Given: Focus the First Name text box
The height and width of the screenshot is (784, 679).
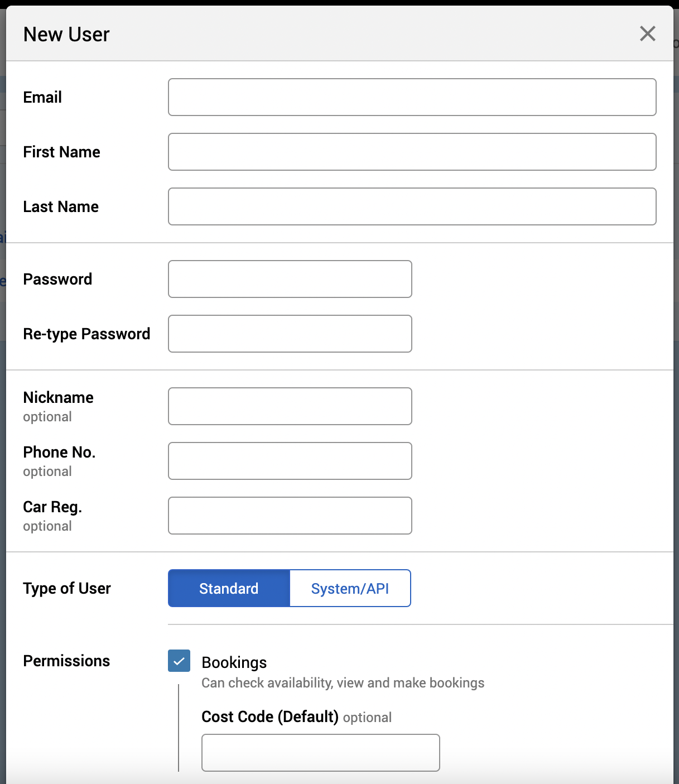Looking at the screenshot, I should [412, 152].
